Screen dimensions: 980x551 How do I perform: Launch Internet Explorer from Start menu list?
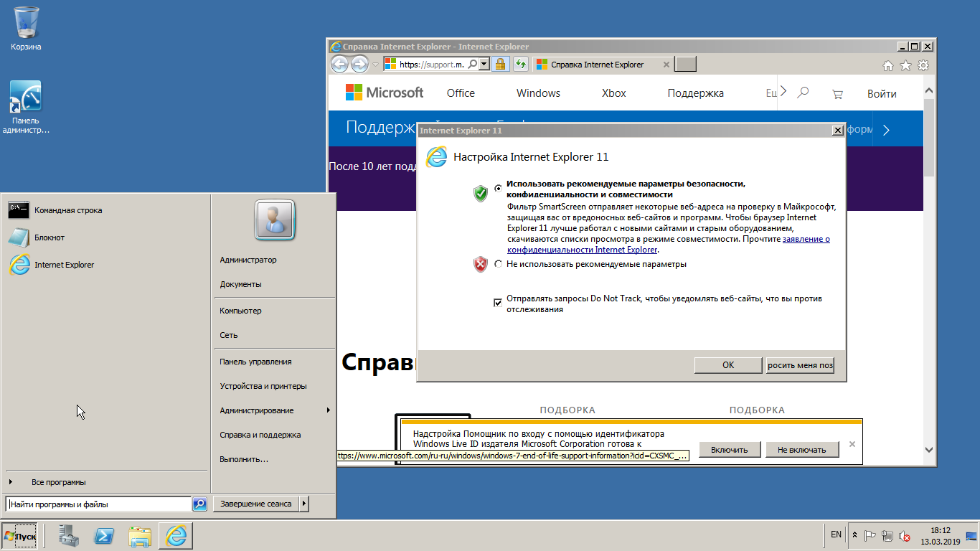[x=64, y=265]
